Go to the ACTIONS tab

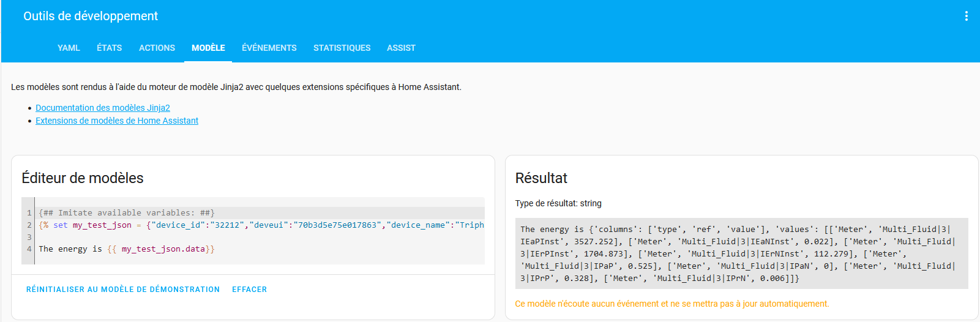point(157,48)
